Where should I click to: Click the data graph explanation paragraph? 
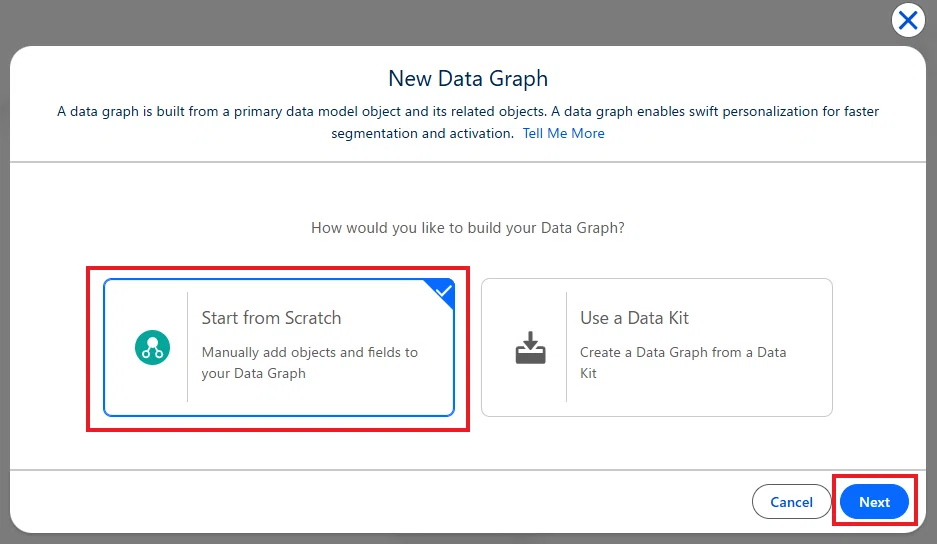tap(468, 122)
